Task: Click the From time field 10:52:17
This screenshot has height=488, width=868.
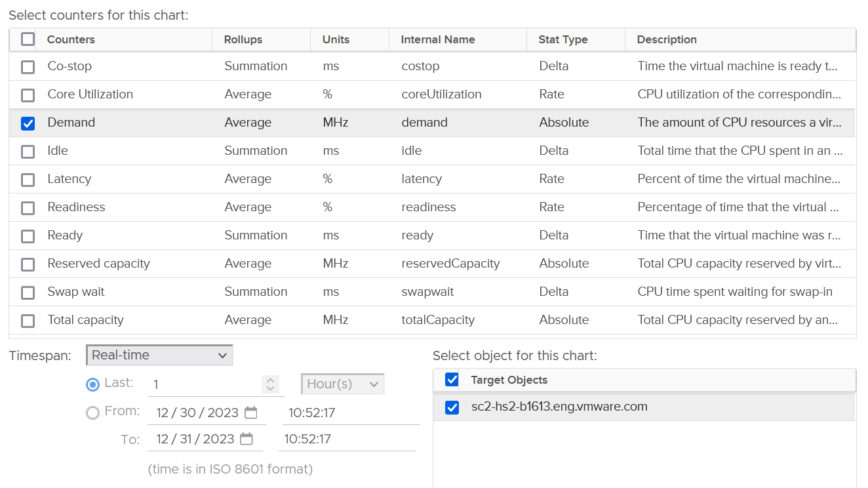Action: pos(351,413)
